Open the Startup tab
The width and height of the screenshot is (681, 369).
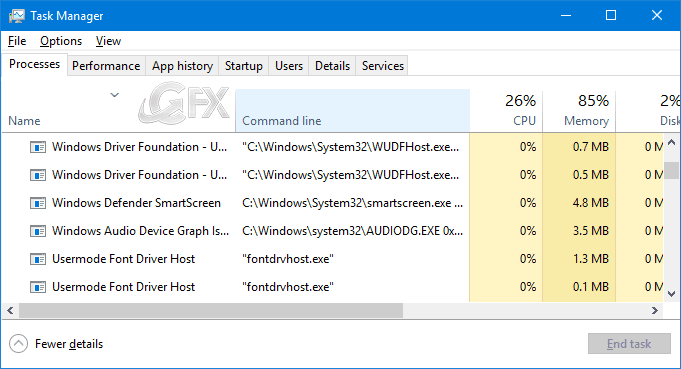(x=244, y=66)
